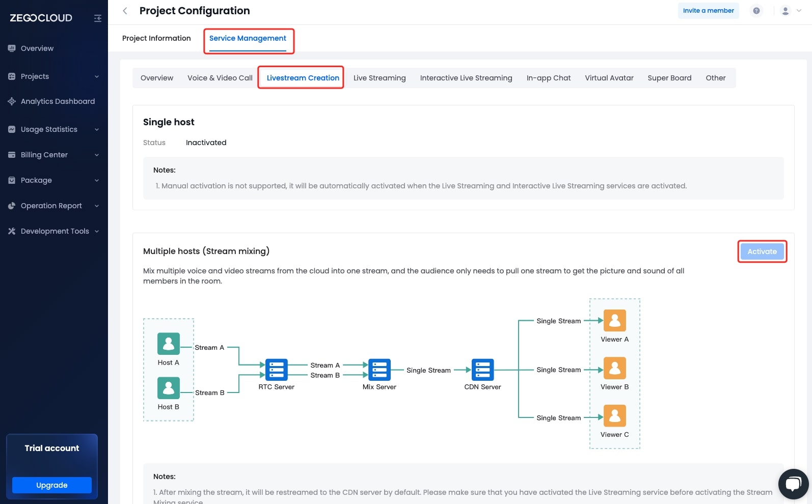The height and width of the screenshot is (504, 812).
Task: Click the Upgrade button
Action: coord(52,485)
